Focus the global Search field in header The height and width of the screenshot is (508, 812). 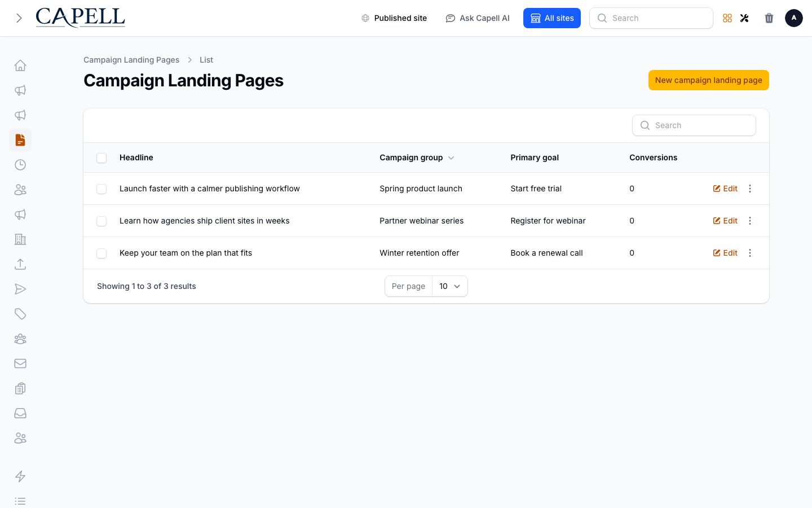tap(651, 18)
